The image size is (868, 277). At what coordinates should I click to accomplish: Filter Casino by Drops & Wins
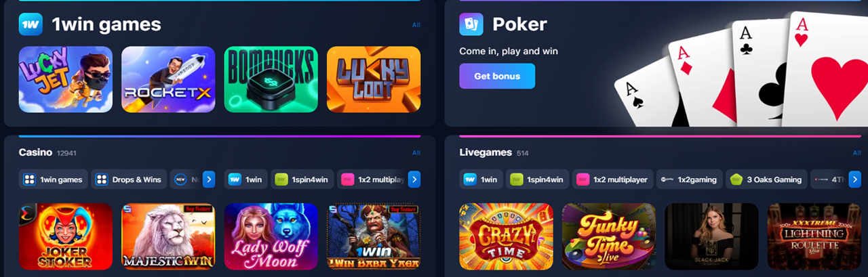[x=129, y=179]
